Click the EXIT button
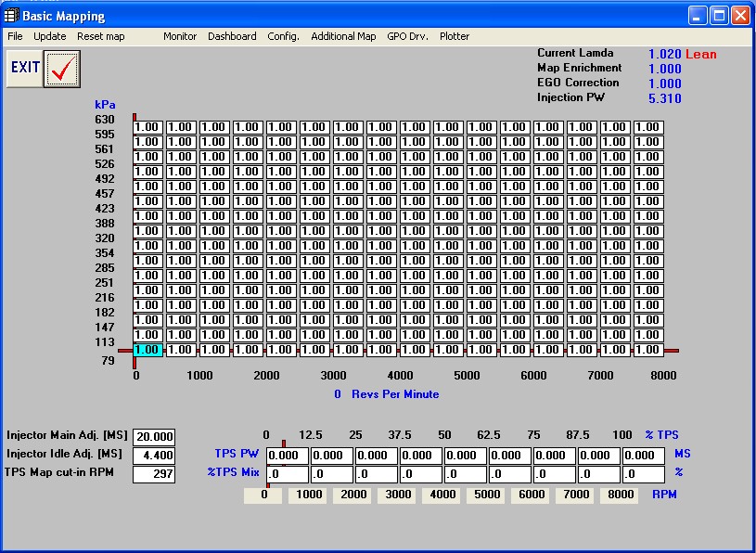The image size is (756, 553). (x=25, y=70)
